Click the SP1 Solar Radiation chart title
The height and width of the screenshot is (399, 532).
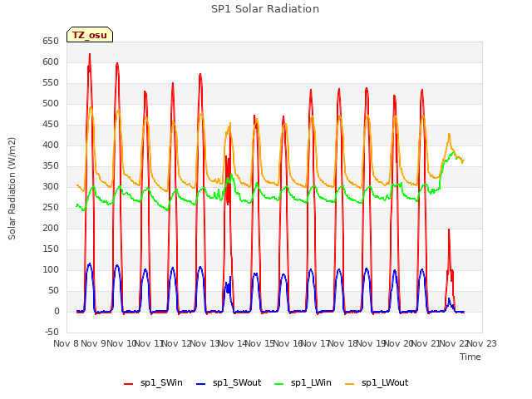coord(265,9)
